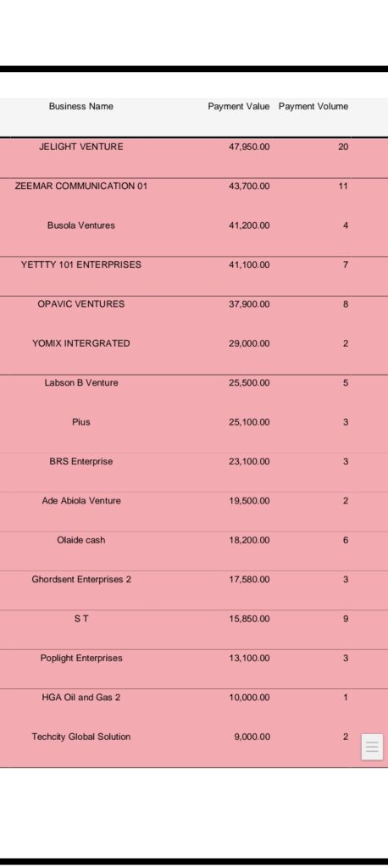Screen dimensions: 388x868
Task: Select the BRS Enterprise row
Action: pos(194,473)
